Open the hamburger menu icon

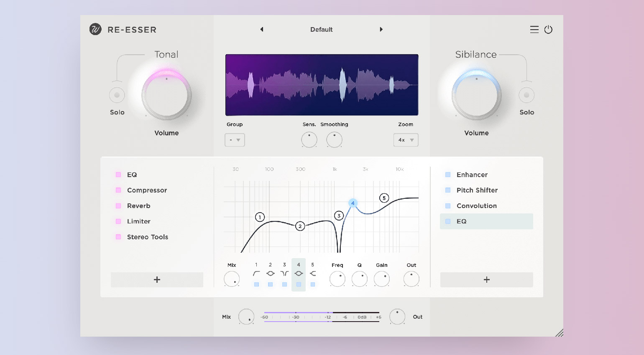pyautogui.click(x=534, y=30)
